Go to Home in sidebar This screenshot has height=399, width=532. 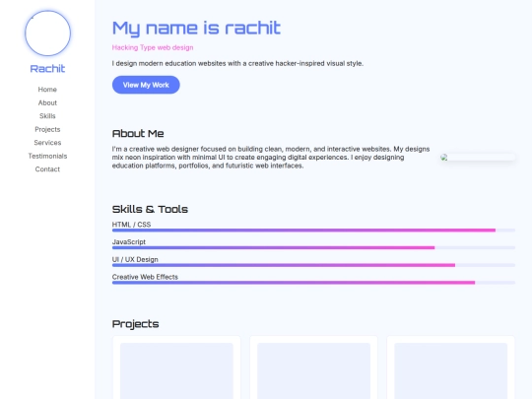pyautogui.click(x=47, y=90)
